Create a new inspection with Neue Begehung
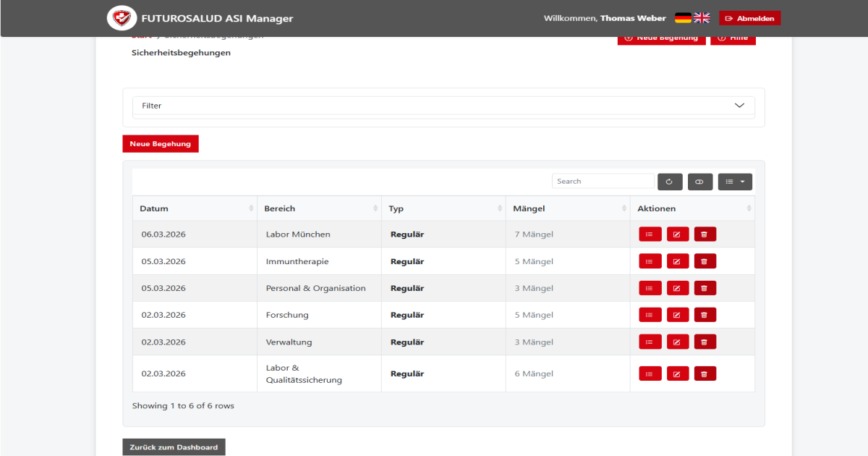This screenshot has width=868, height=456. pos(160,143)
